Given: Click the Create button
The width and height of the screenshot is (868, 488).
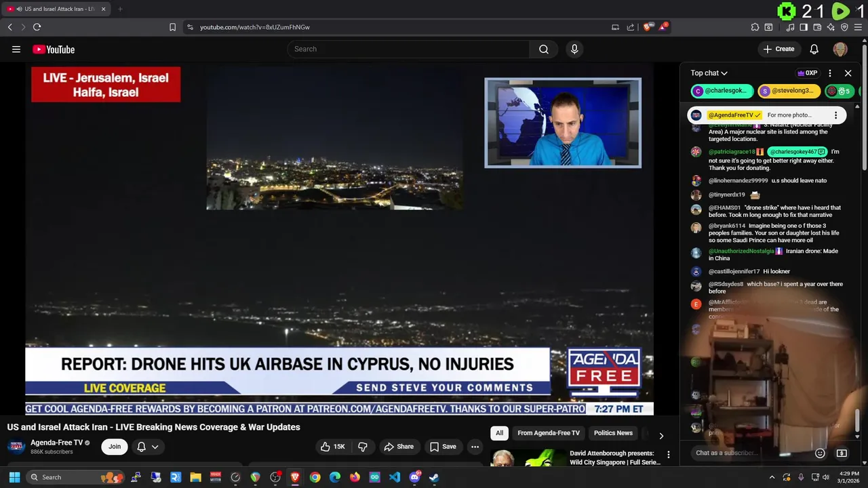Looking at the screenshot, I should [x=778, y=49].
